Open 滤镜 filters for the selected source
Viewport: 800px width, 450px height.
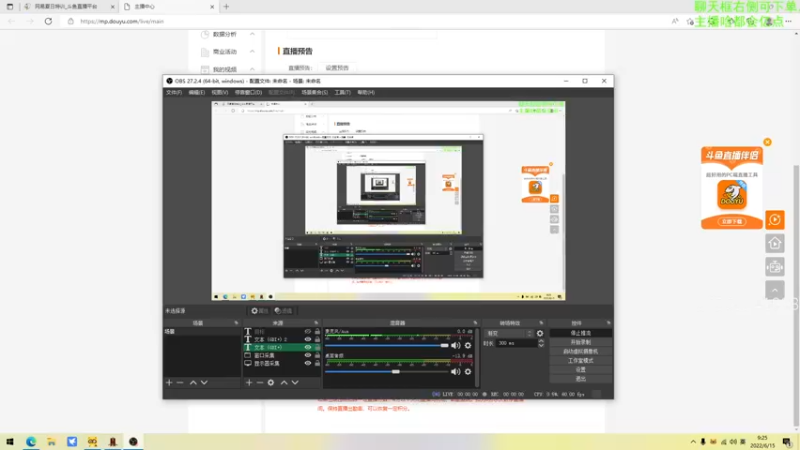284,311
